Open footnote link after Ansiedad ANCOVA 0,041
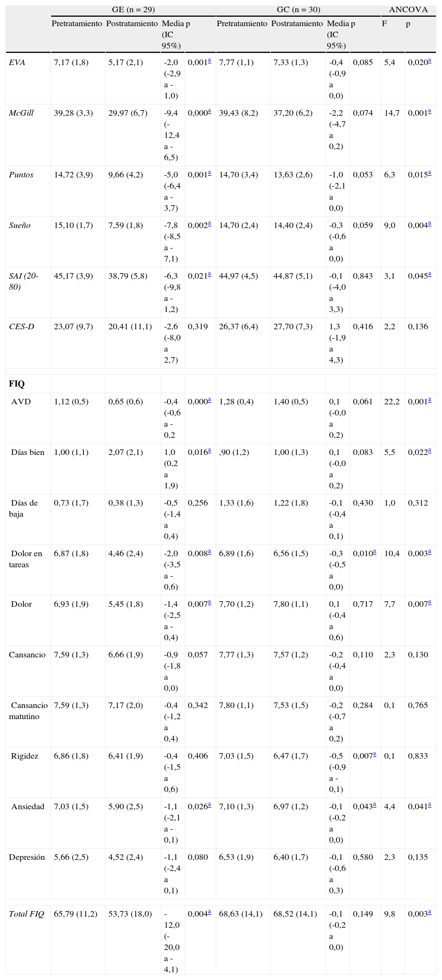This screenshot has height=980, width=442. point(429,805)
